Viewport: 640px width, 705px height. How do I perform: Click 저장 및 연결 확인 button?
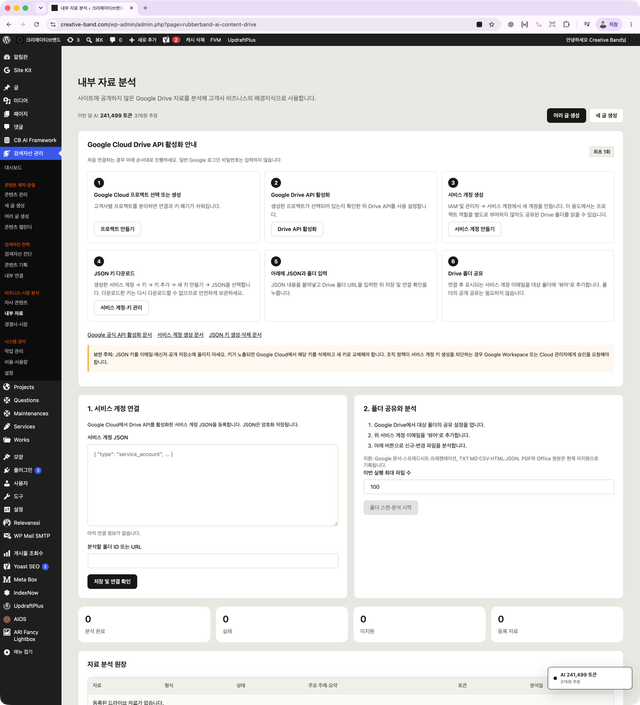[x=112, y=581]
